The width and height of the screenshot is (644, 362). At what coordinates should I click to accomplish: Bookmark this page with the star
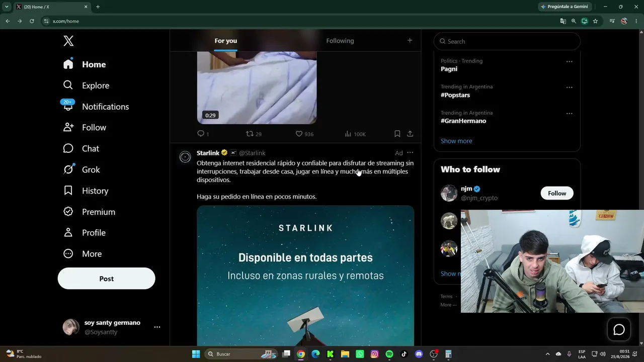tap(595, 21)
